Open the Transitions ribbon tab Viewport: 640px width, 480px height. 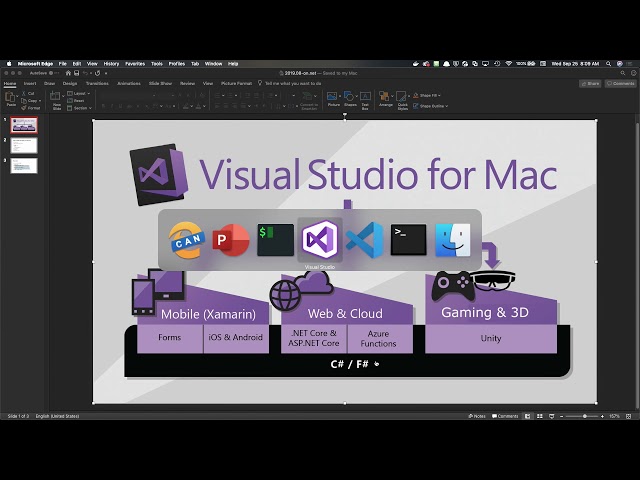pos(97,83)
